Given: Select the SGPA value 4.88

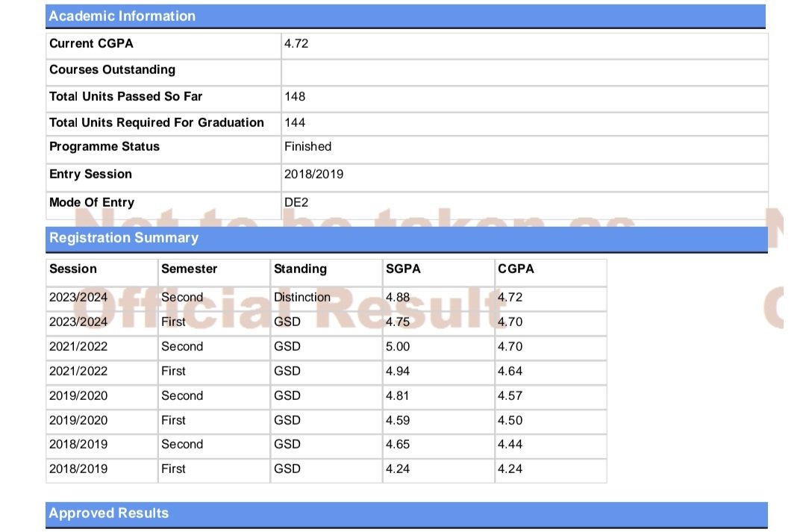Looking at the screenshot, I should [398, 297].
